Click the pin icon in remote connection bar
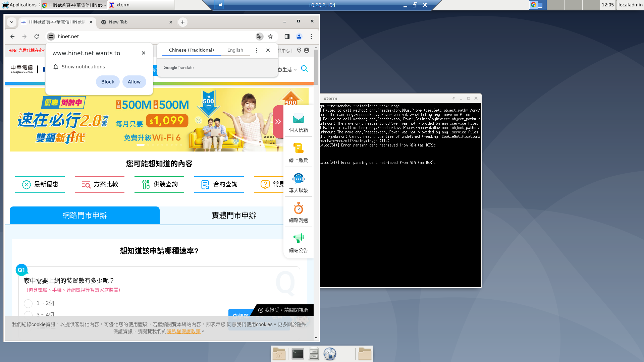This screenshot has width=644, height=362. [220, 5]
